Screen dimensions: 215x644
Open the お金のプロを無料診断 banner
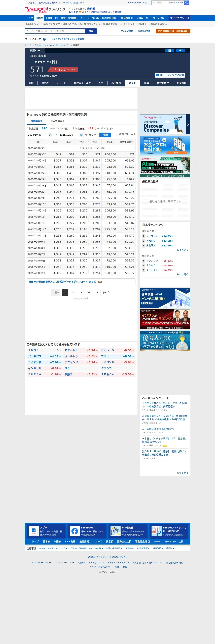point(165,146)
